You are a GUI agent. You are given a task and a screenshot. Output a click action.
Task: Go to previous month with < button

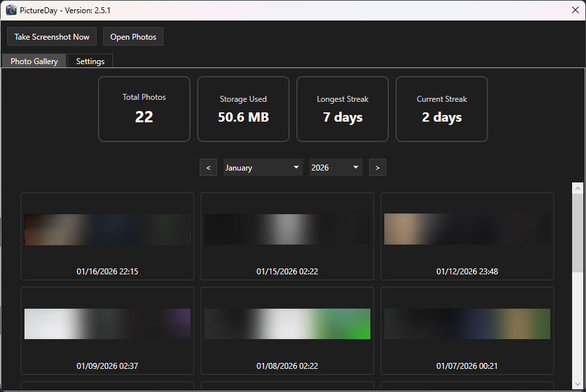click(208, 168)
